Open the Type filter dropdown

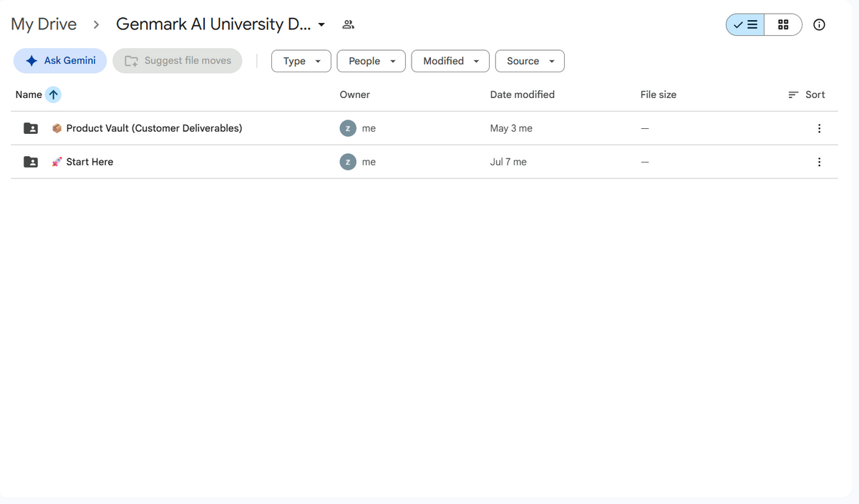(301, 61)
